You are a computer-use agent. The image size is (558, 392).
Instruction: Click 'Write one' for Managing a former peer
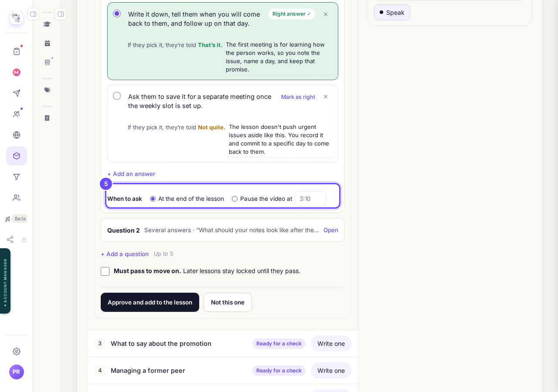coord(331,371)
